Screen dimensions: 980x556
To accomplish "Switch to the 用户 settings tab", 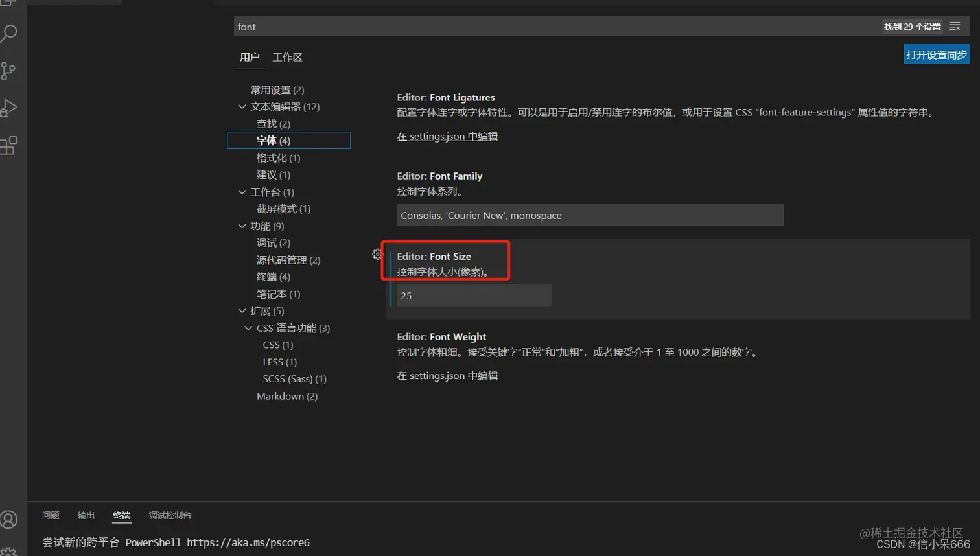I will coord(250,57).
